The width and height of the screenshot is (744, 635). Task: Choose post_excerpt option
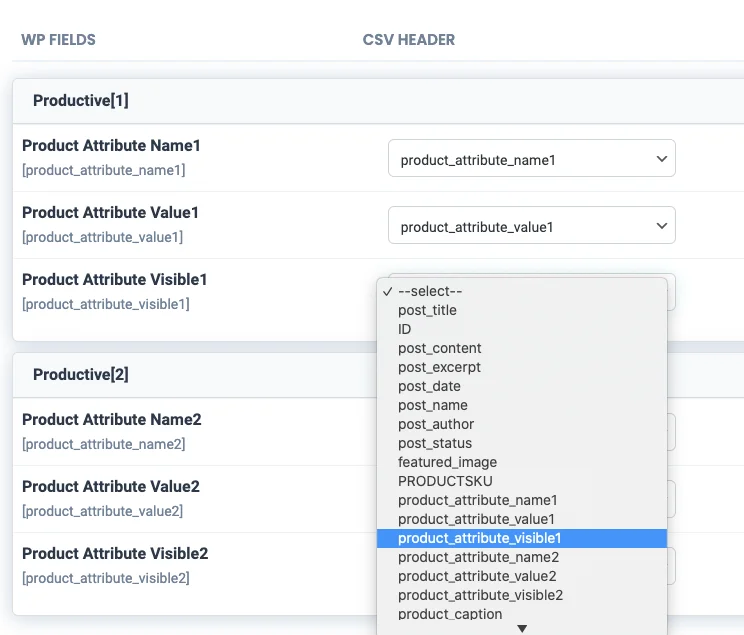click(439, 367)
